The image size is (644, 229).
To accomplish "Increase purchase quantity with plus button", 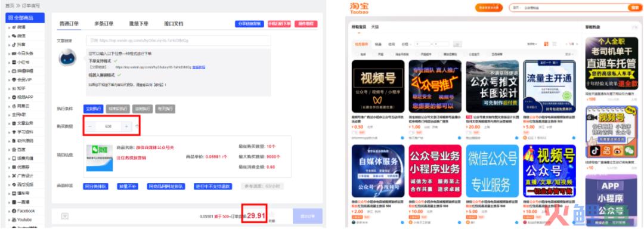I will point(126,126).
